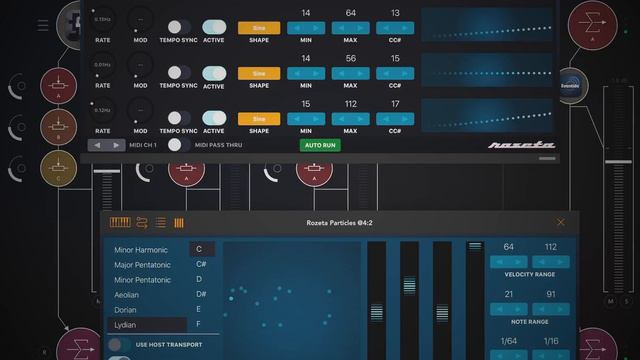Click the knob icon beside node B on left

pos(17,127)
